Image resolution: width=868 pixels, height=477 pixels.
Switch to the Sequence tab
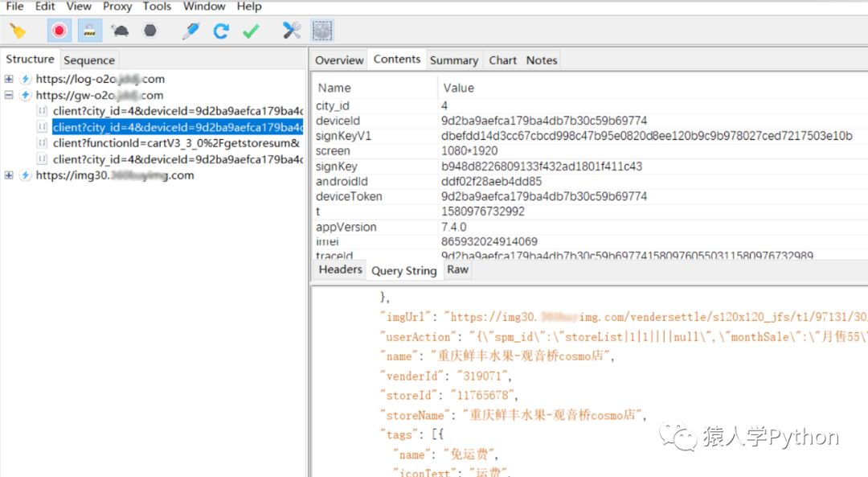pos(89,60)
